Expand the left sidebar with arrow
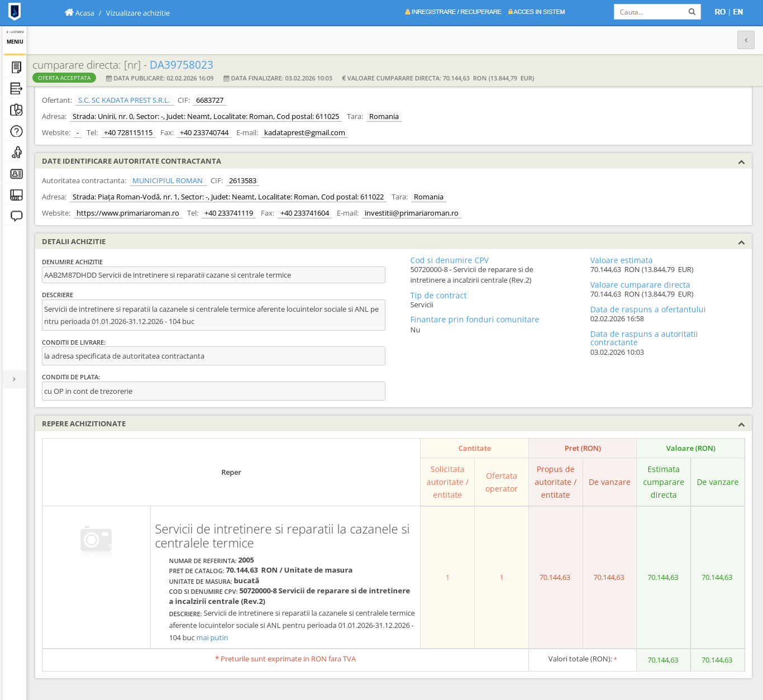This screenshot has width=763, height=700. (x=14, y=379)
